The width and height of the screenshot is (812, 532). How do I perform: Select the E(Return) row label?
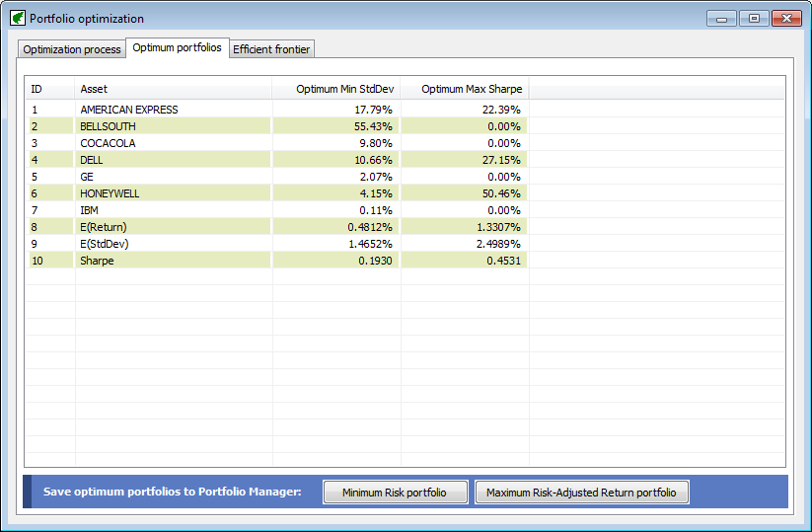tap(103, 227)
